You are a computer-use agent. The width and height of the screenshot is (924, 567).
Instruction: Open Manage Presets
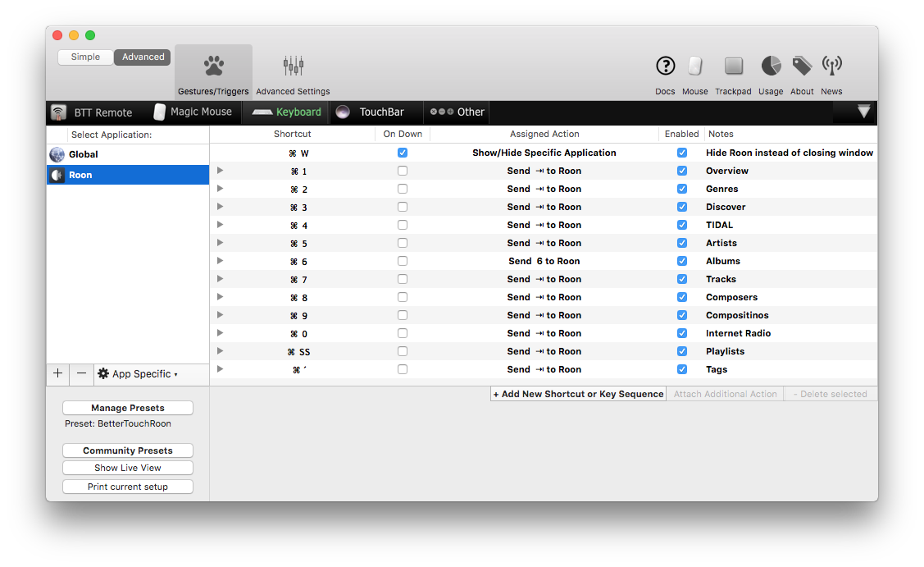point(128,408)
